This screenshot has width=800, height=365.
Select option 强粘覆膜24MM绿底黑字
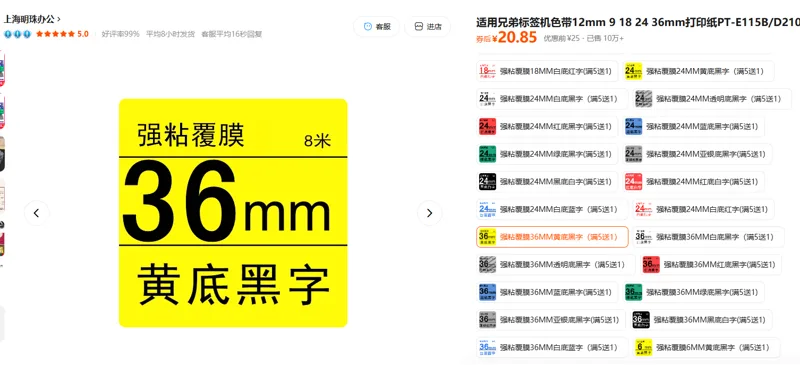[x=547, y=154]
